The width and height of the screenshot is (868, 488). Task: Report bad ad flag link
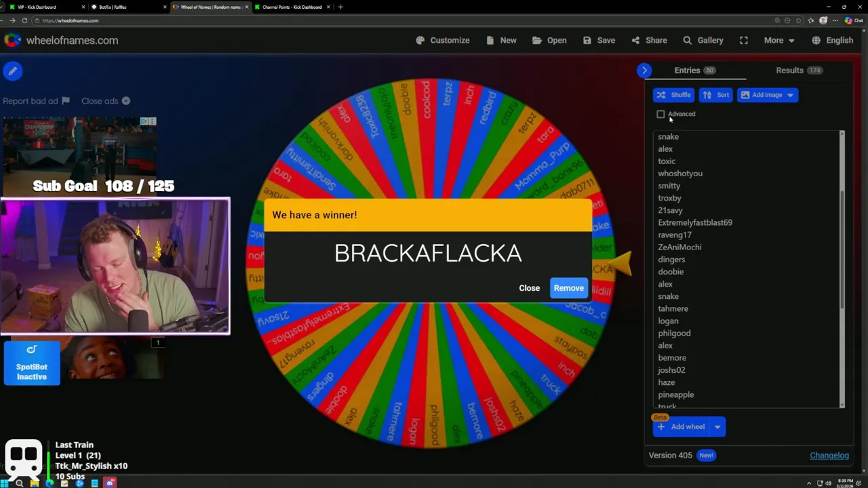[x=36, y=101]
